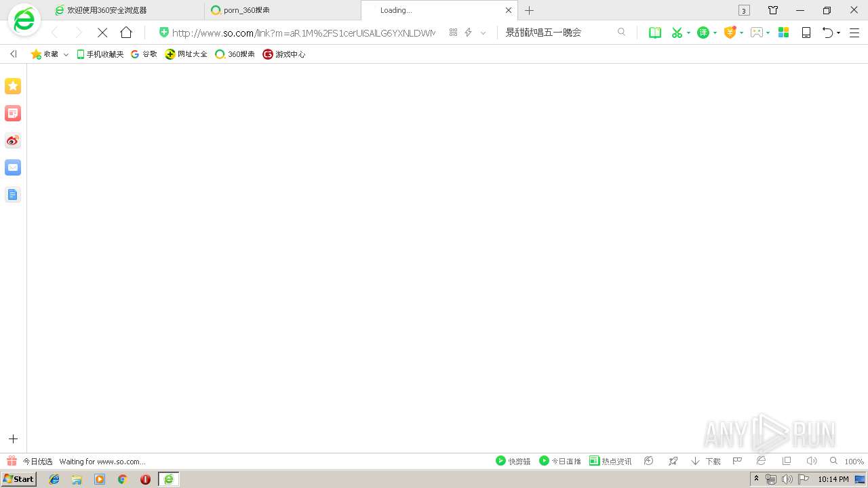
Task: Click the yellow yuan shield icon
Action: pos(730,33)
